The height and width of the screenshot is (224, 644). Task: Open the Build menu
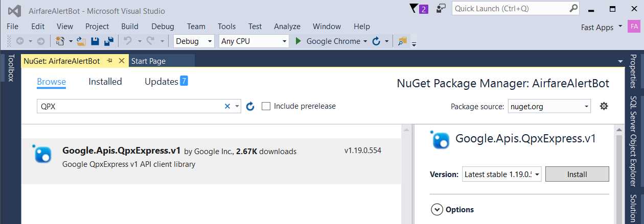click(130, 26)
